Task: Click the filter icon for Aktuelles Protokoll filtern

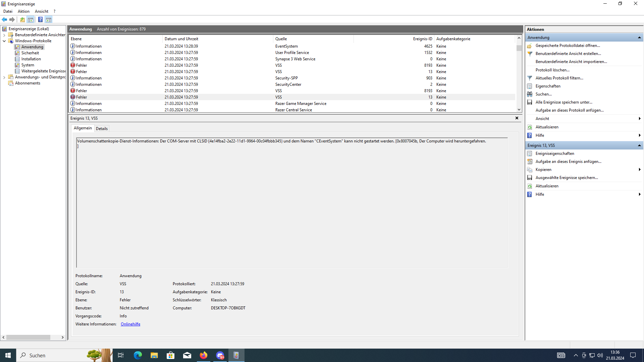Action: (x=530, y=78)
